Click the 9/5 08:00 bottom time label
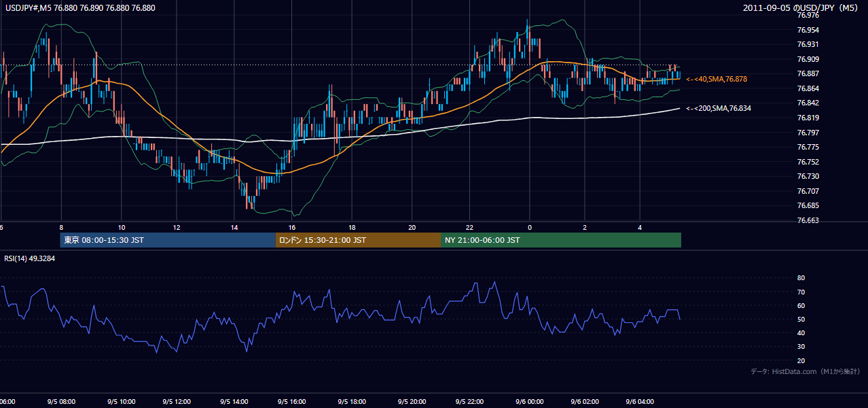868x408 pixels. [x=62, y=402]
